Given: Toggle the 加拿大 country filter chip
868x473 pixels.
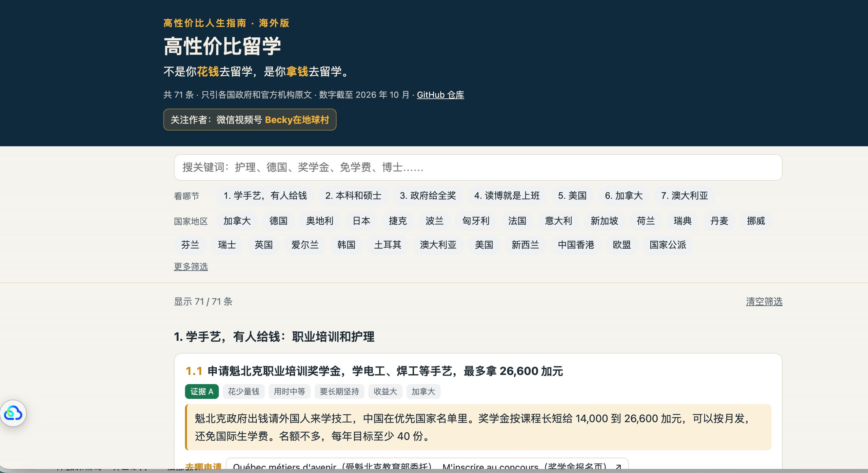Looking at the screenshot, I should pos(237,221).
